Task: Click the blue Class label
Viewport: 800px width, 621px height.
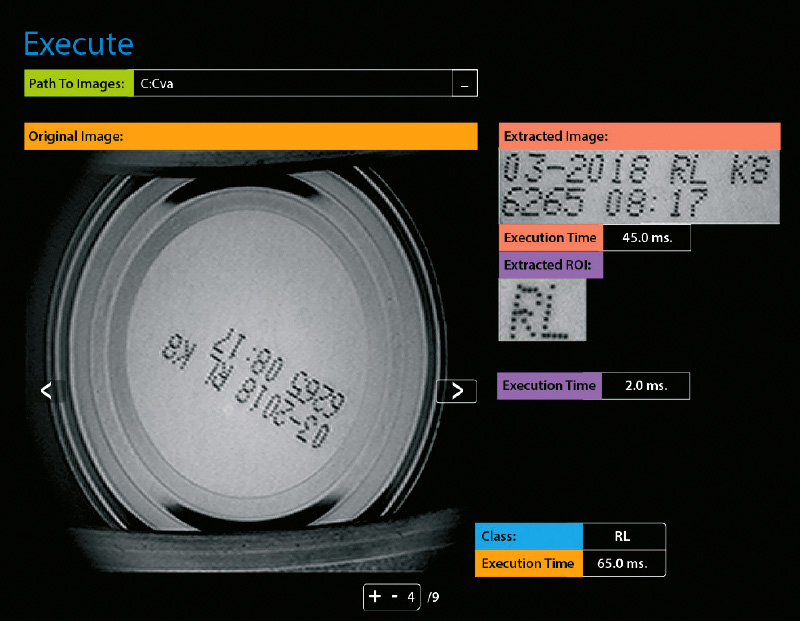Action: [529, 537]
